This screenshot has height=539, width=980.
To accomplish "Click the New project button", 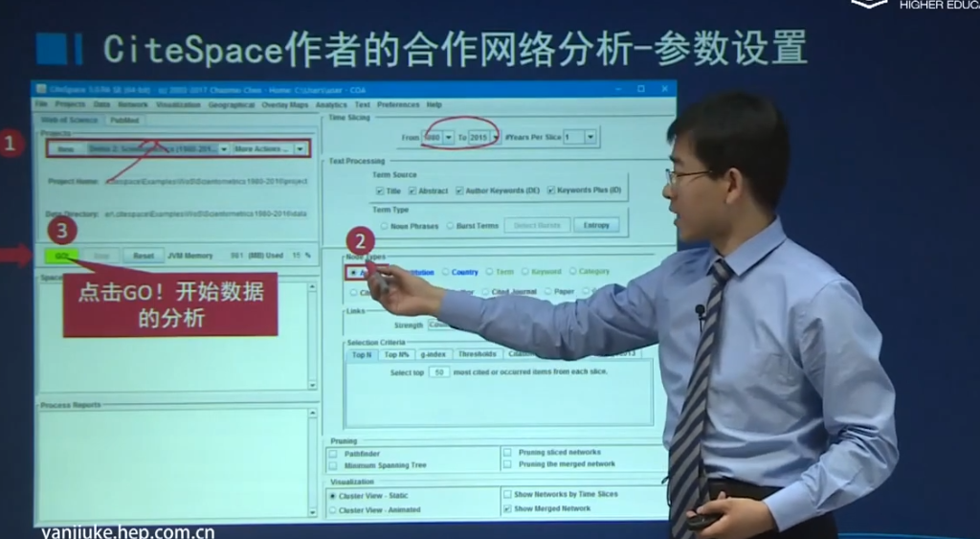I will click(x=66, y=149).
